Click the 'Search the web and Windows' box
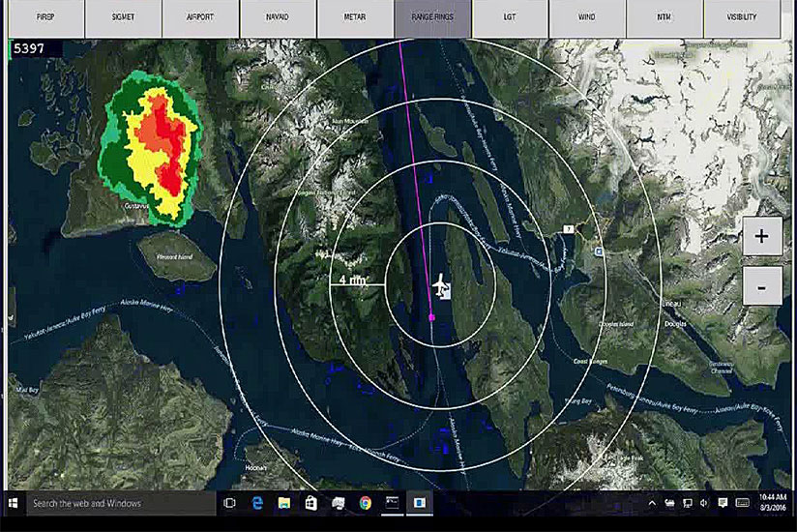 tap(121, 504)
